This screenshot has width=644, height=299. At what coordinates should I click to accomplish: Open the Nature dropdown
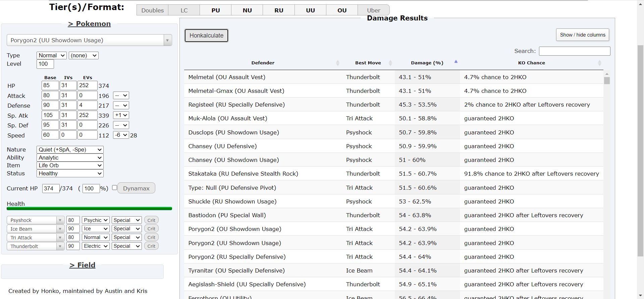70,149
